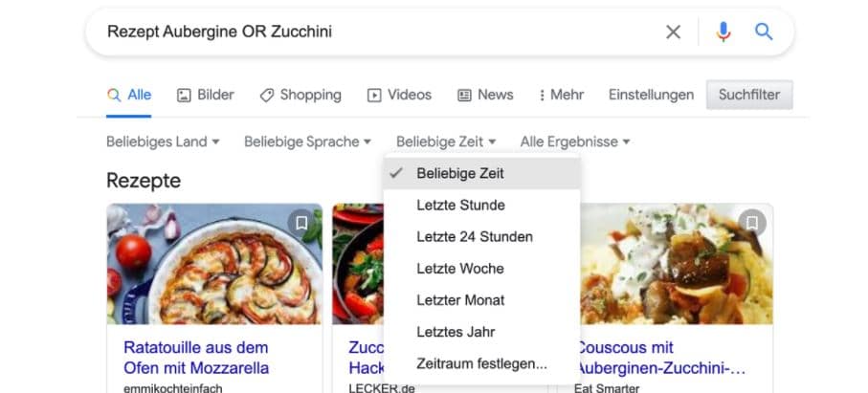Open the Mehr three-dot menu

tap(562, 95)
